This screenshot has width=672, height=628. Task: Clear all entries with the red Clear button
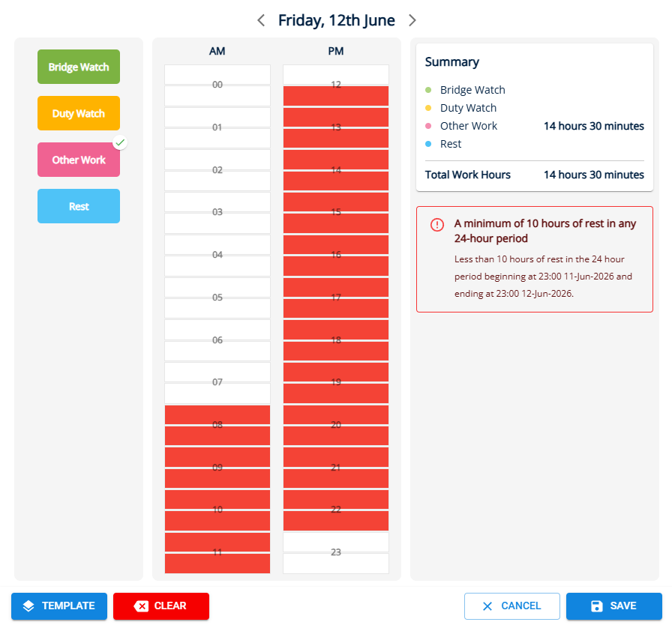pyautogui.click(x=161, y=606)
